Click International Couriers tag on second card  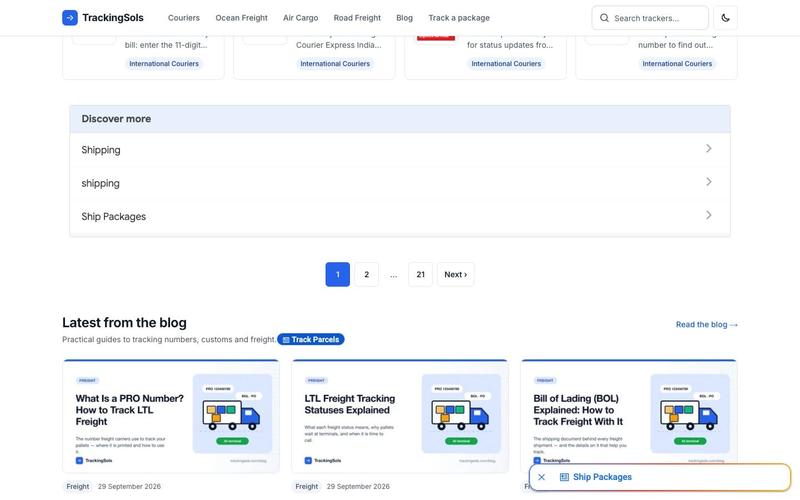pyautogui.click(x=335, y=64)
